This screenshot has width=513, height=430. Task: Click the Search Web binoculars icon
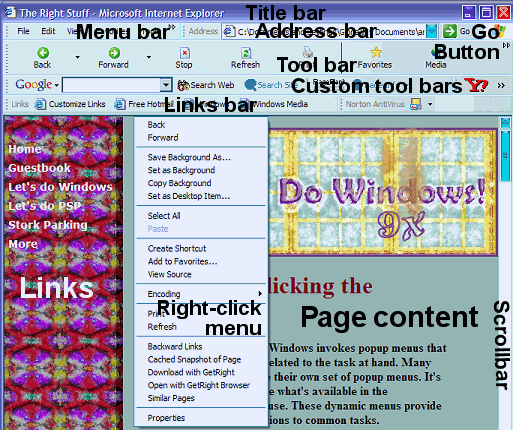click(183, 85)
